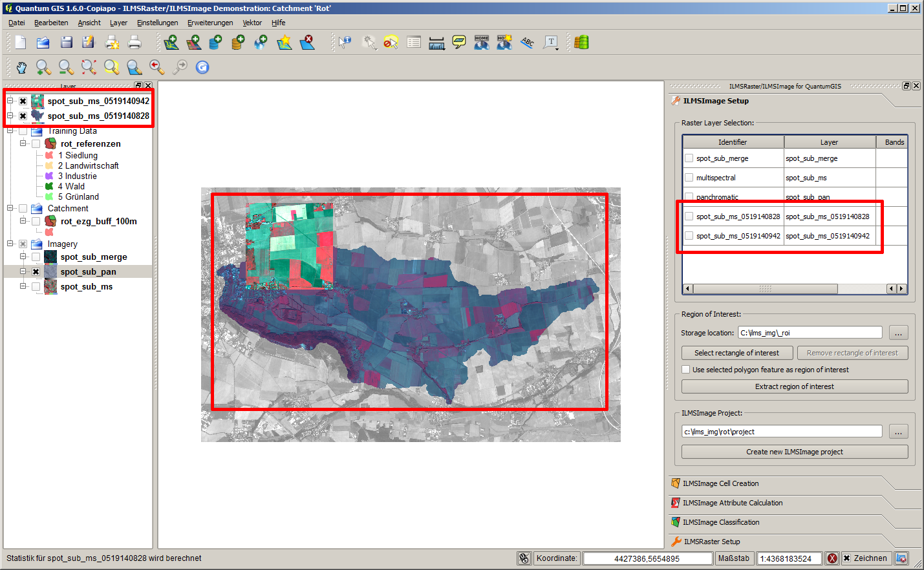
Task: Click 'Create new ILMSImage project' button
Action: tap(794, 452)
